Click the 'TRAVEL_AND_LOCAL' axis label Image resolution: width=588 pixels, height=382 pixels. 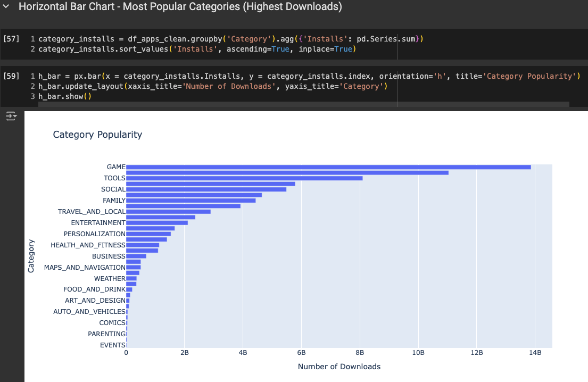click(x=92, y=212)
